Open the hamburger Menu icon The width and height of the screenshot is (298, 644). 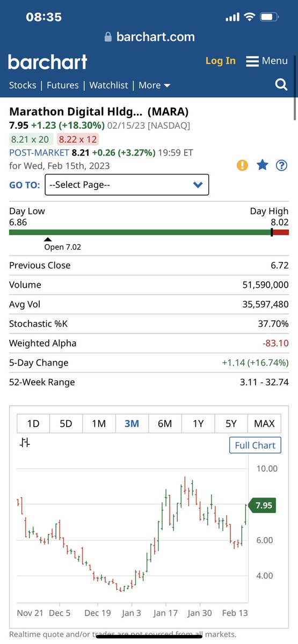pos(252,61)
